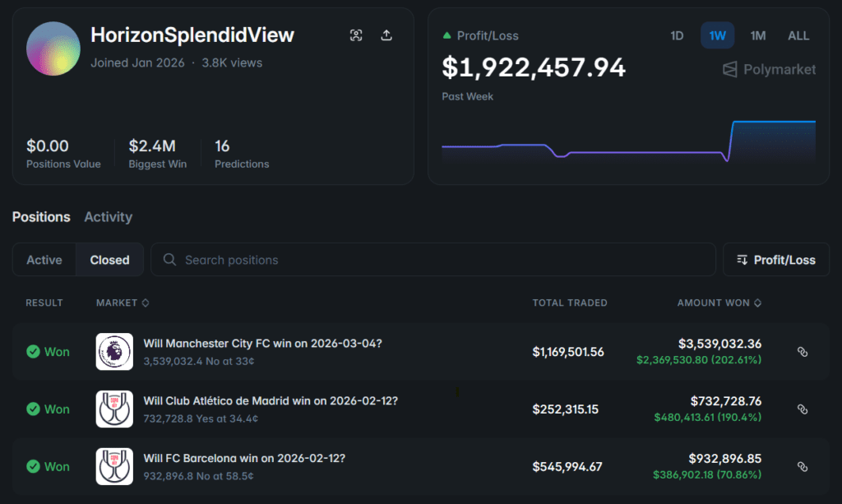Show the Active positions tab
This screenshot has height=504, width=842.
click(44, 260)
